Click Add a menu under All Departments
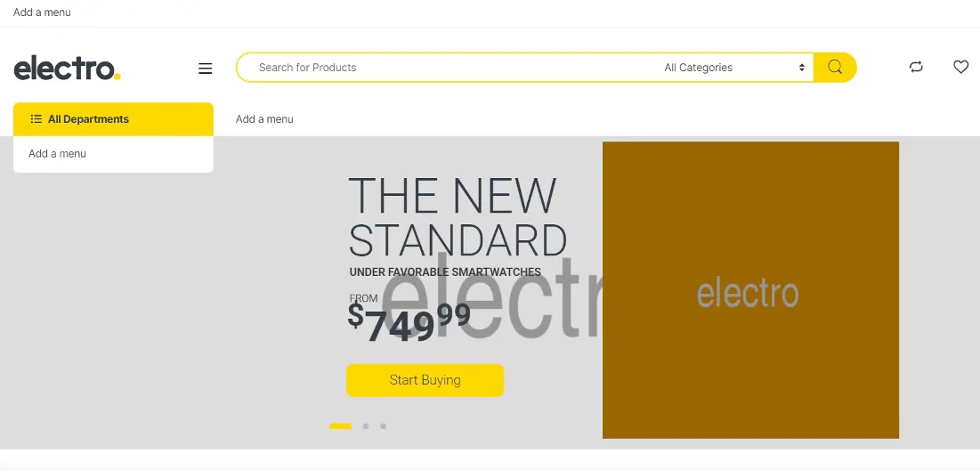This screenshot has height=470, width=980. click(57, 154)
